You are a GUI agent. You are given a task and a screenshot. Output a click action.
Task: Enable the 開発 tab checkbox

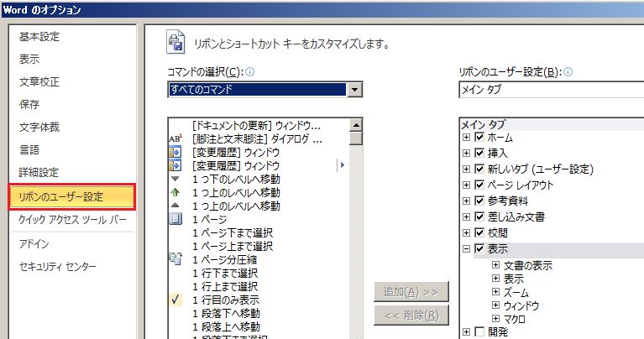click(x=479, y=331)
